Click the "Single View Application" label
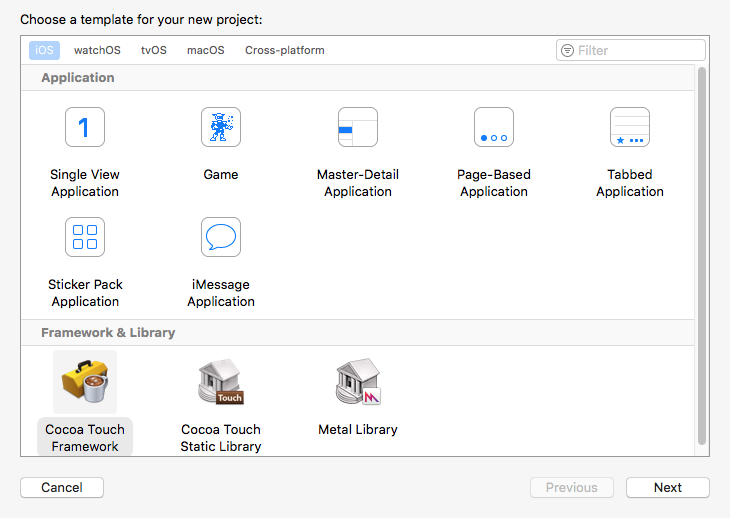The image size is (730, 518). [85, 183]
